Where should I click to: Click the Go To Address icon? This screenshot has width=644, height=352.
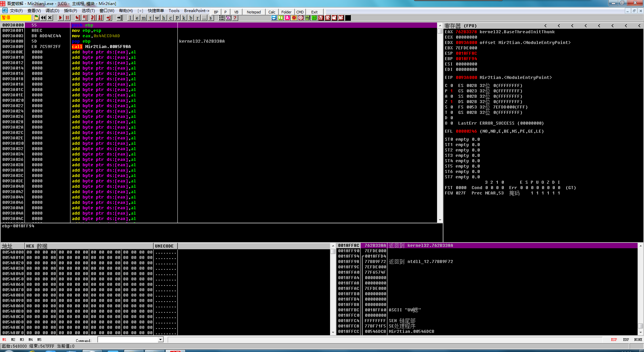point(119,18)
